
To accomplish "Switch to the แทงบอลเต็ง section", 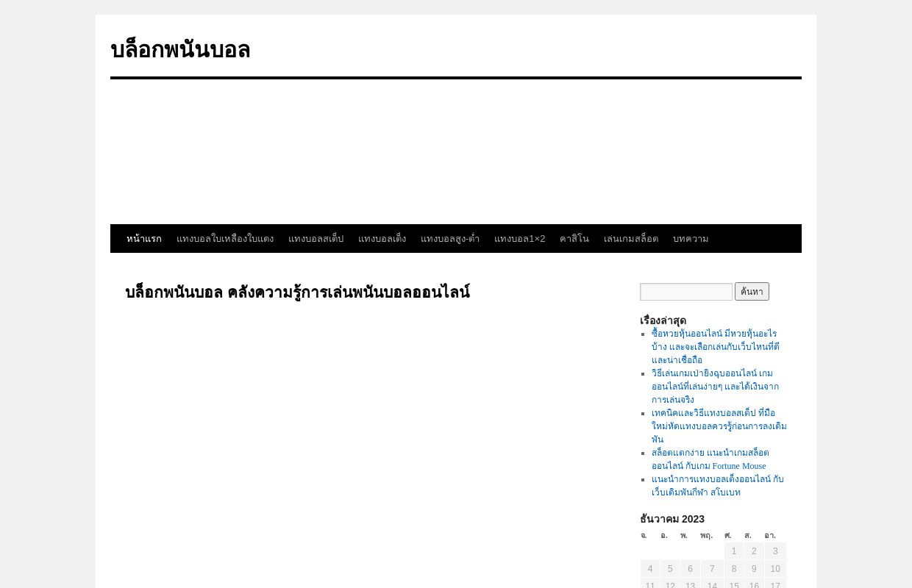I will click(x=382, y=238).
